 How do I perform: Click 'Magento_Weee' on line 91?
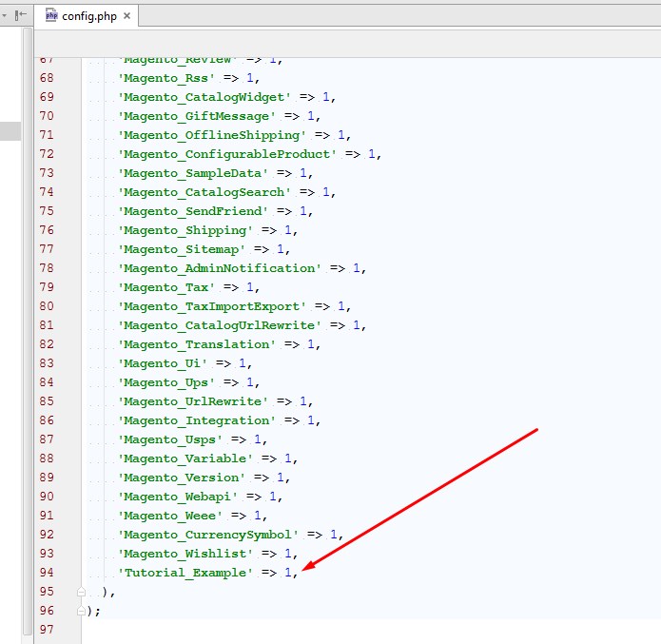[170, 515]
